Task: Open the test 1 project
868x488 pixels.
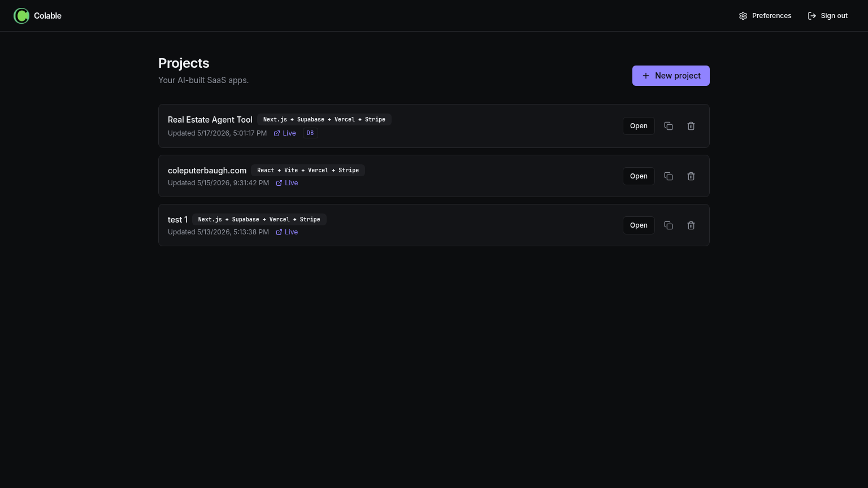Action: click(639, 225)
